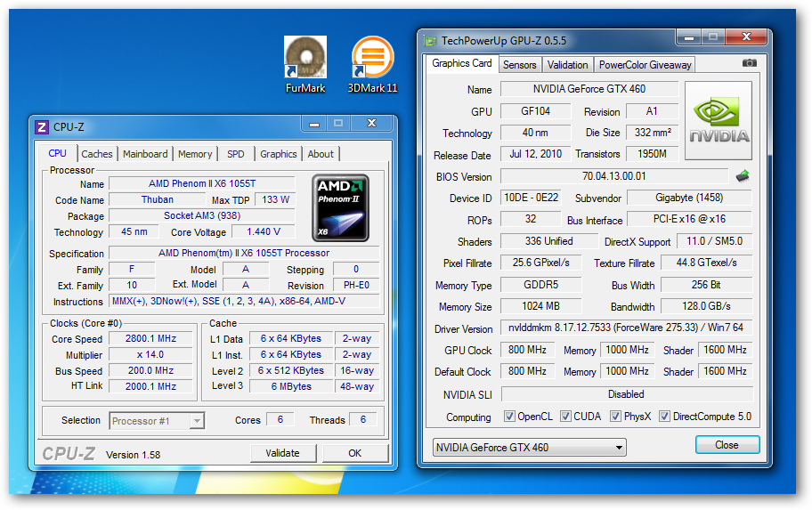Click the Release Date value Jul 12, 2010
Screen dimensions: 812x510
[535, 154]
